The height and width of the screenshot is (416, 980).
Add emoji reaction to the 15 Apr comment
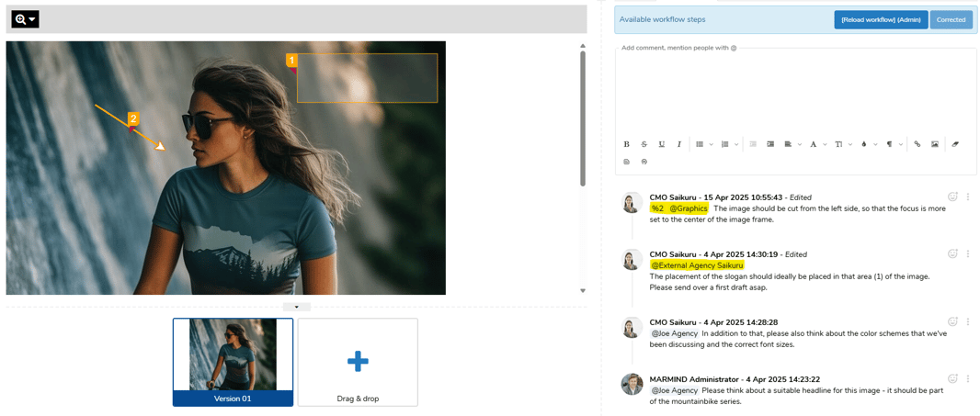coord(952,197)
